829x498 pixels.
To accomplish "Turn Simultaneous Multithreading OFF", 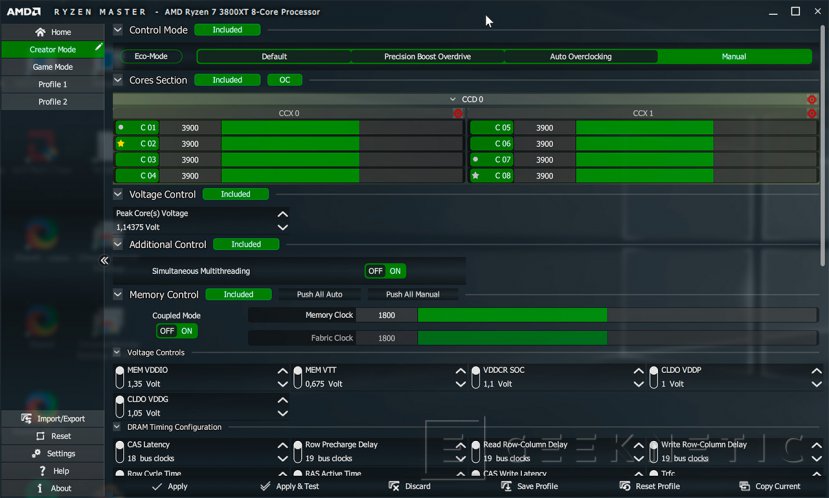I will click(x=375, y=271).
